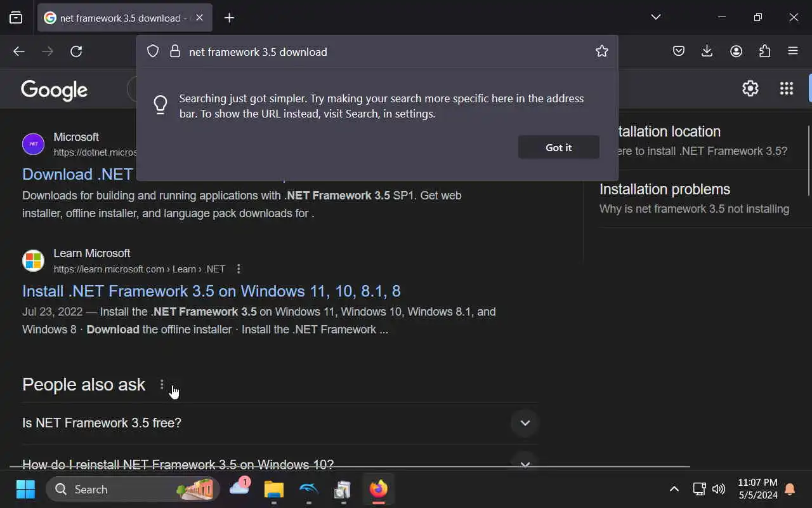Screen dimensions: 812x508
Task: Click the address bar search text
Action: (x=258, y=52)
